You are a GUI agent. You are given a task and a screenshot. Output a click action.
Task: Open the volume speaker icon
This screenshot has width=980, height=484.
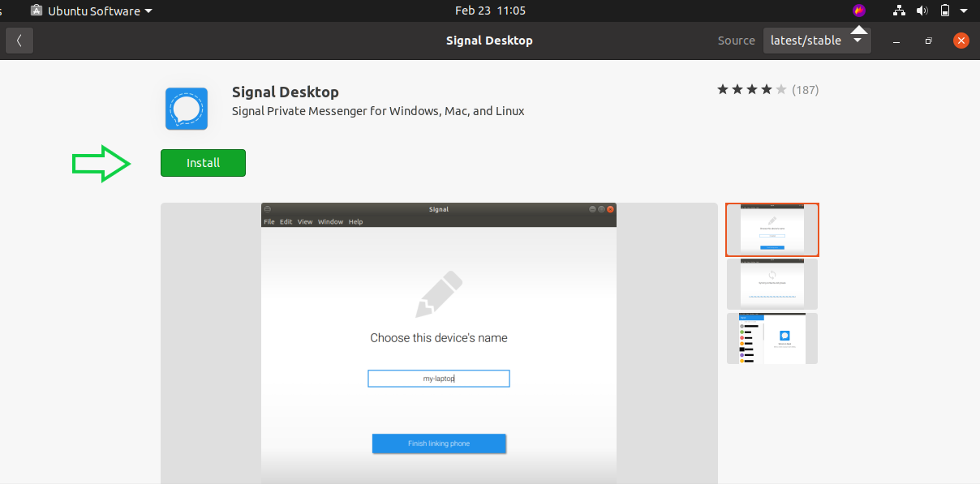coord(922,11)
